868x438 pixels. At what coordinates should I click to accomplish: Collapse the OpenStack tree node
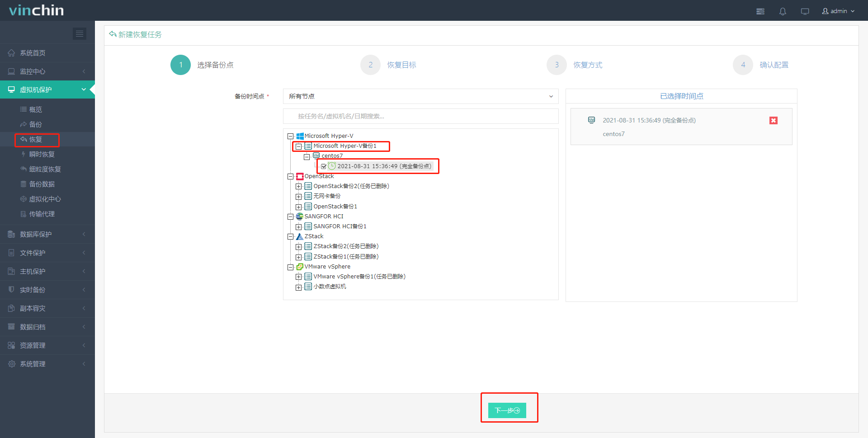click(x=291, y=176)
